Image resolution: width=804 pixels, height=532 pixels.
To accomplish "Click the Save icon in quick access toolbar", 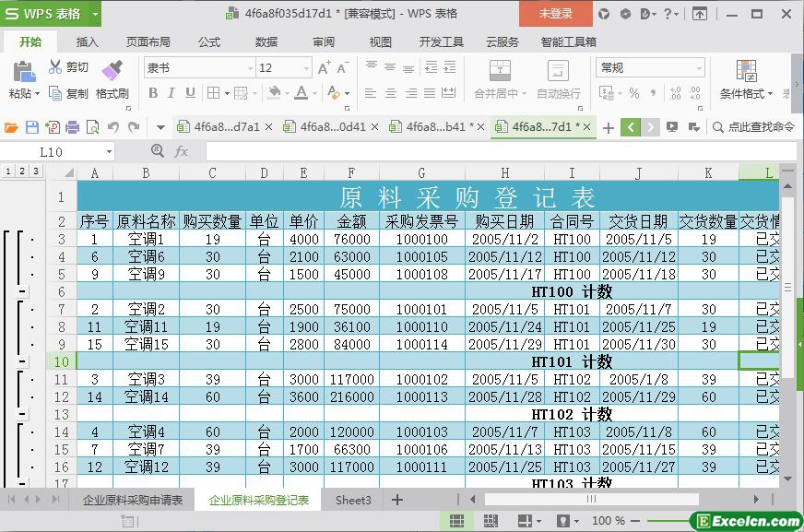I will (32, 127).
